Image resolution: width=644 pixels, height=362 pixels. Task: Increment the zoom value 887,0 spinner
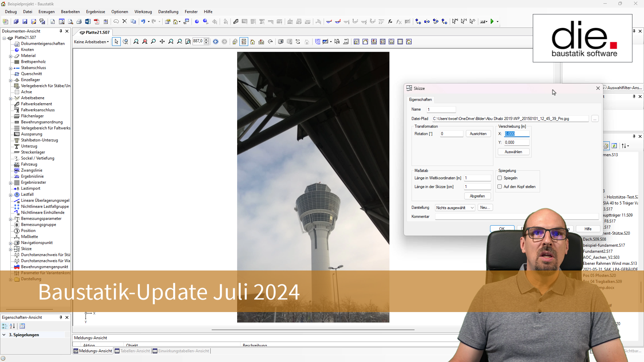[x=206, y=40]
